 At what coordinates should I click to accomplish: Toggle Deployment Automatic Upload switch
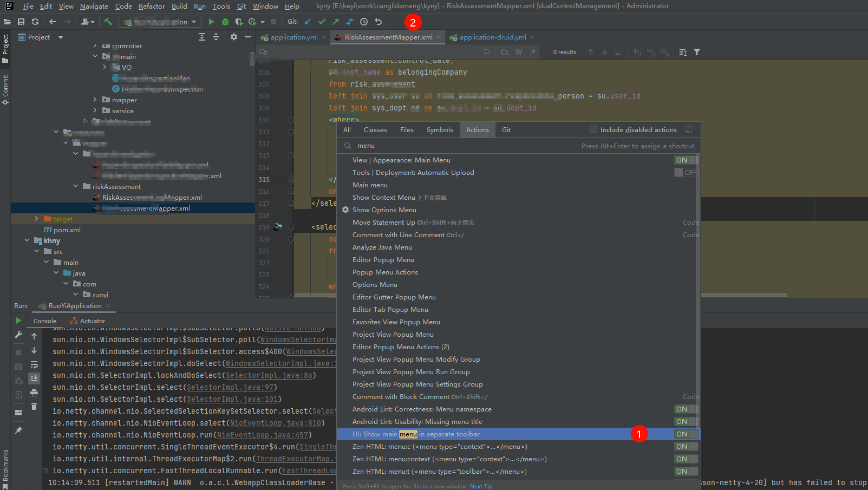tap(686, 173)
